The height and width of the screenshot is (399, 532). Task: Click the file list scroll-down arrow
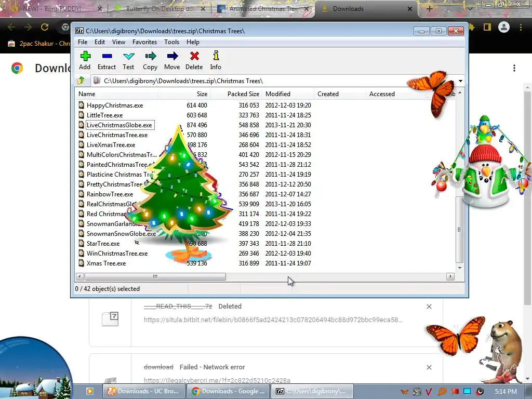click(x=460, y=268)
